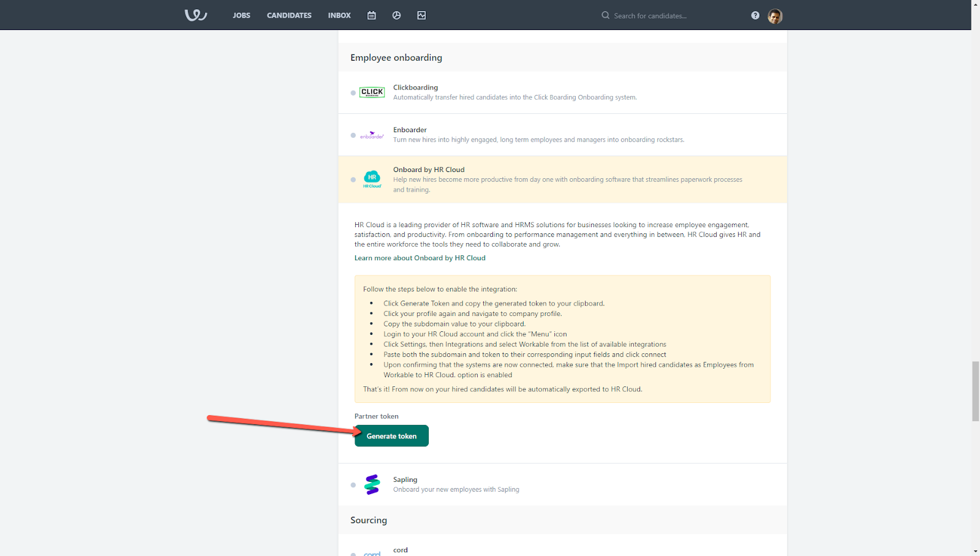Click the Employee onboarding section heading
The width and height of the screenshot is (980, 556).
(396, 58)
